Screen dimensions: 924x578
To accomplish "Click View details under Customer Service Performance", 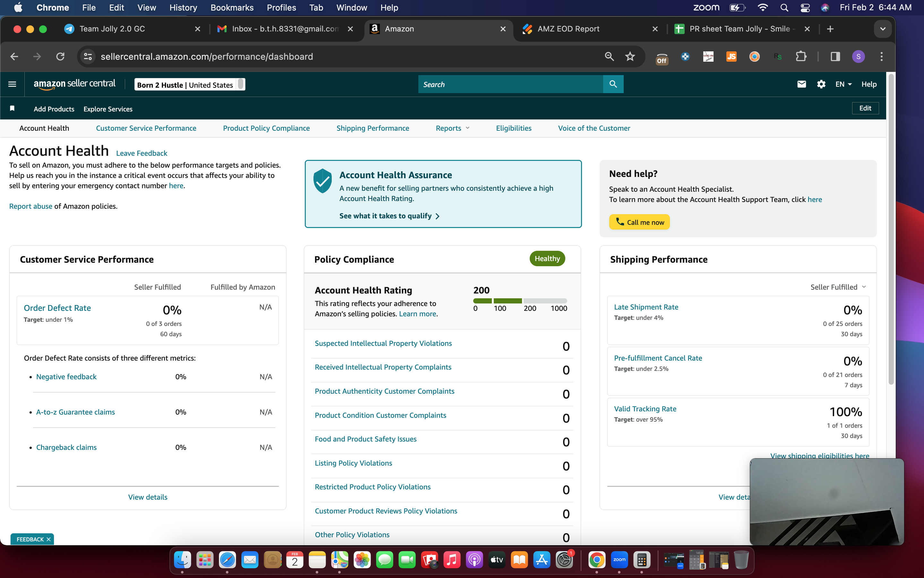I will coord(148,497).
